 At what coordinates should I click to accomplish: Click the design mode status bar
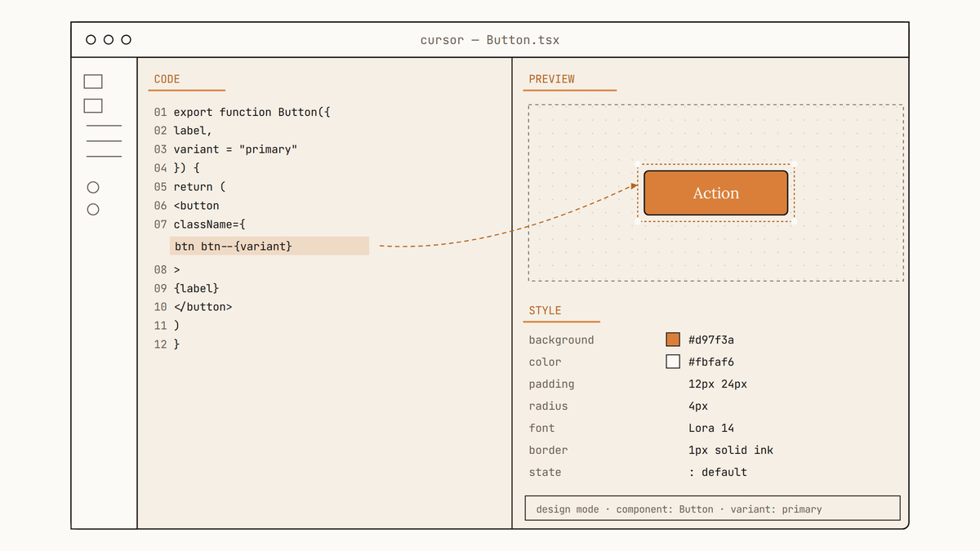[712, 508]
